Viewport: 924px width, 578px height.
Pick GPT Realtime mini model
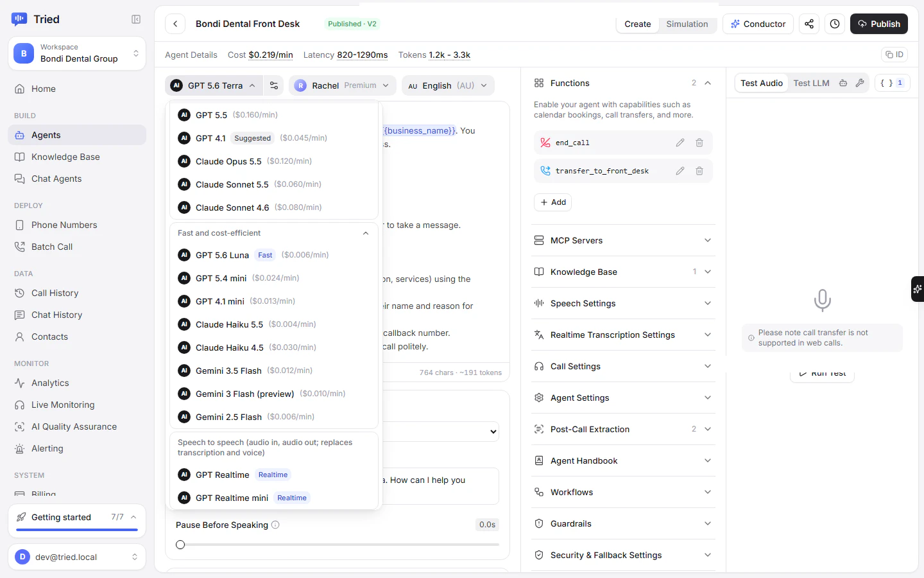tap(273, 498)
